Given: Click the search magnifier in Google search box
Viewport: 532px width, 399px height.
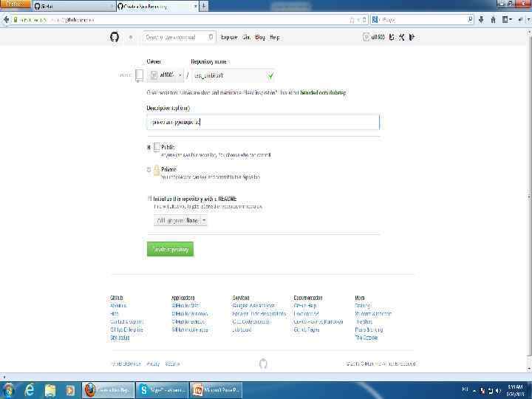Looking at the screenshot, I should 470,20.
